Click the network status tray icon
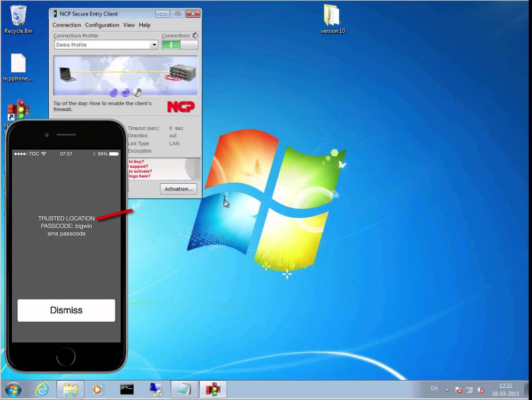The height and width of the screenshot is (400, 532). [470, 390]
